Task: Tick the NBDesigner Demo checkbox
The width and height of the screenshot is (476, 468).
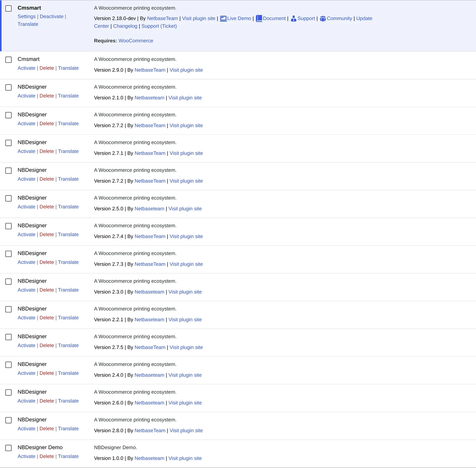Action: [x=9, y=448]
